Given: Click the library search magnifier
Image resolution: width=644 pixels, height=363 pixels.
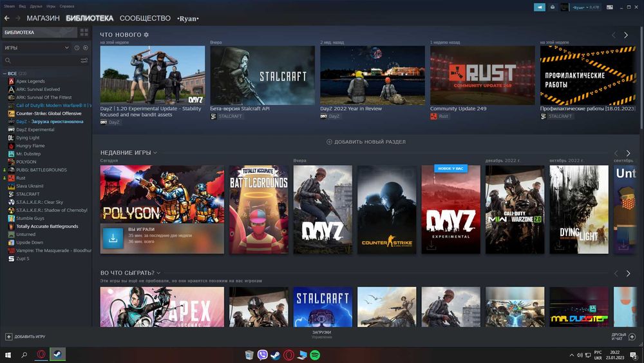Looking at the screenshot, I should pyautogui.click(x=8, y=61).
